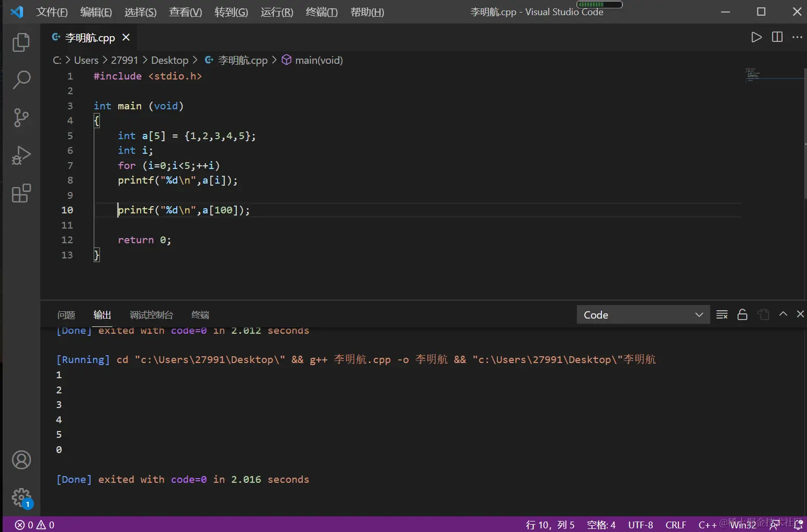Viewport: 807px width, 532px height.
Task: Place cursor on the #include <stdio.h> line
Action: 147,76
